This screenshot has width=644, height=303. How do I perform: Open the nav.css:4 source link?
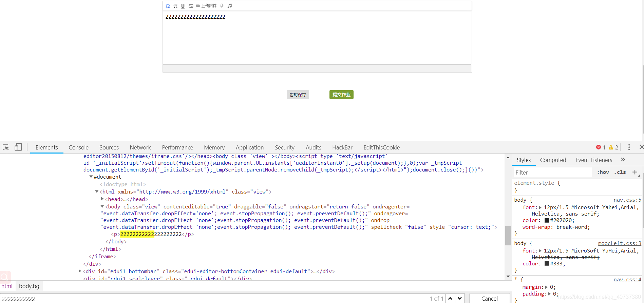pos(627,280)
